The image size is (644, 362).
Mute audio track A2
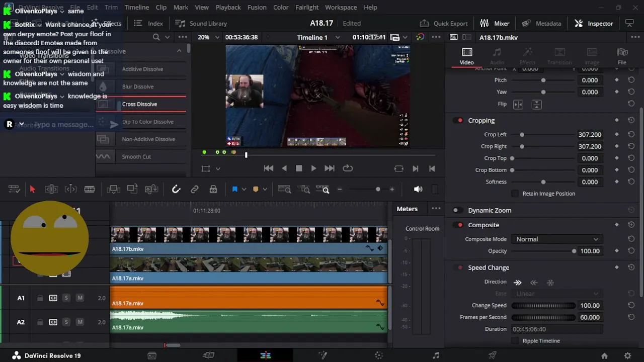pyautogui.click(x=79, y=322)
